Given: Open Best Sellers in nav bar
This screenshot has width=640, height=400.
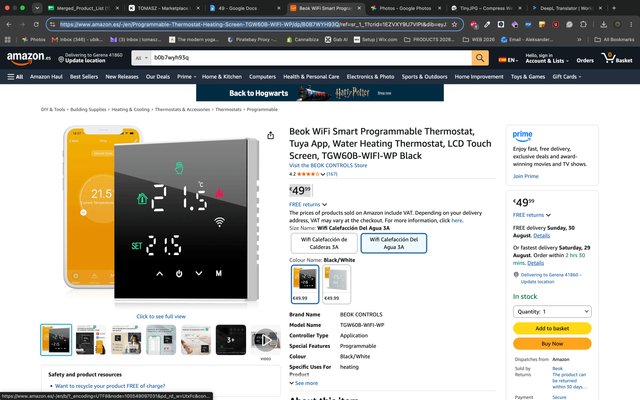Looking at the screenshot, I should [x=84, y=77].
